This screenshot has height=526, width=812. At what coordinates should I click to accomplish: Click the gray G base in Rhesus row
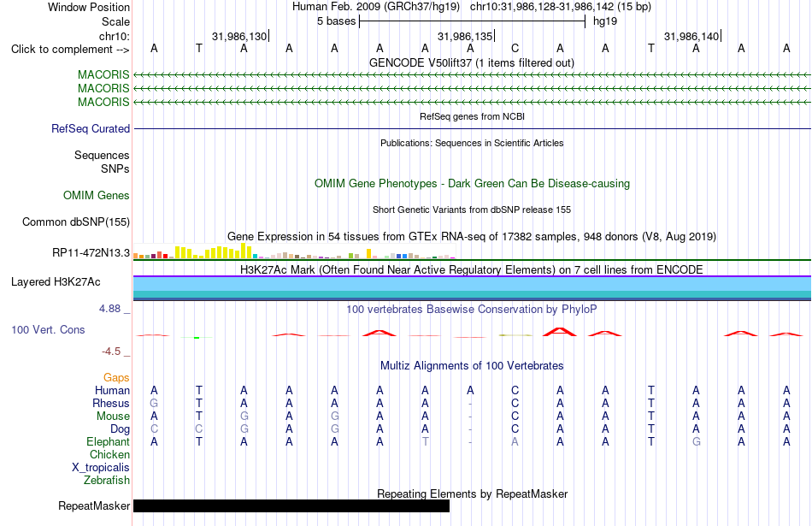tap(154, 403)
